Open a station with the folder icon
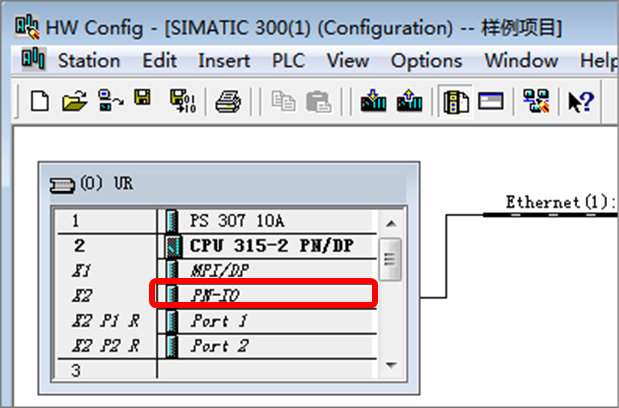This screenshot has width=619, height=408. (x=75, y=101)
